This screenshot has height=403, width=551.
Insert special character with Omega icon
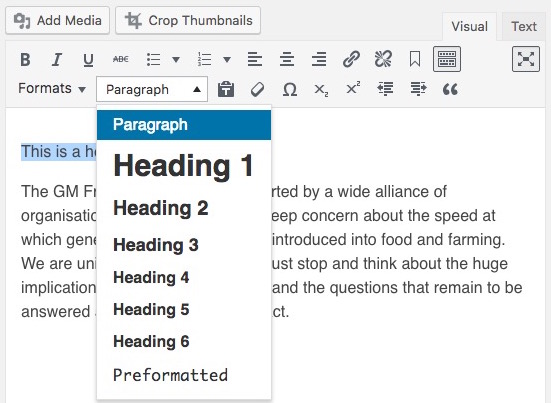tap(290, 89)
